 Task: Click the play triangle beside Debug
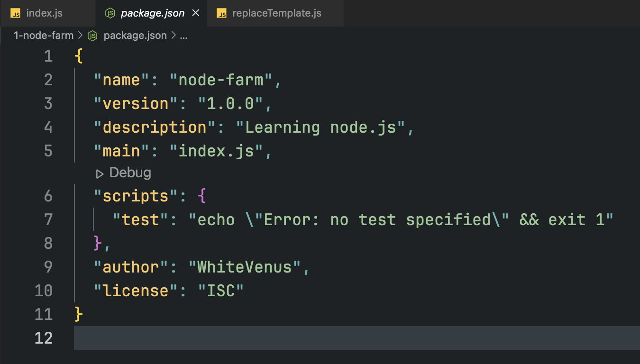[100, 173]
